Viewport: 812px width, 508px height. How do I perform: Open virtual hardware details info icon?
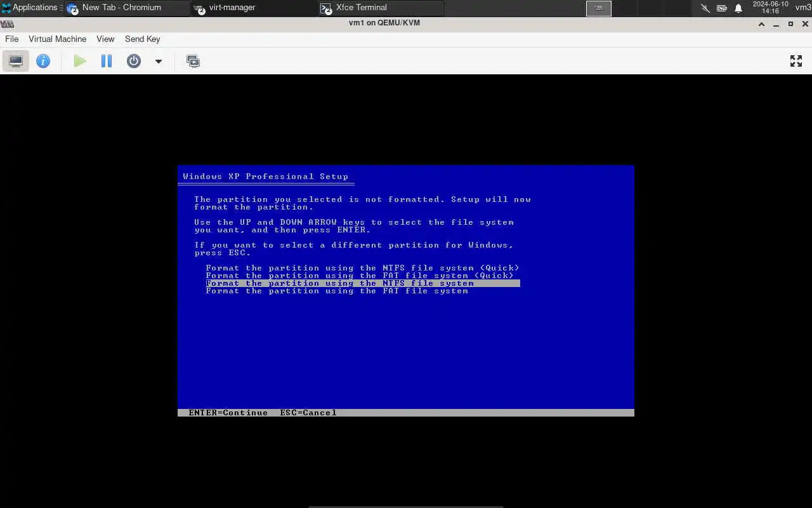[x=43, y=61]
